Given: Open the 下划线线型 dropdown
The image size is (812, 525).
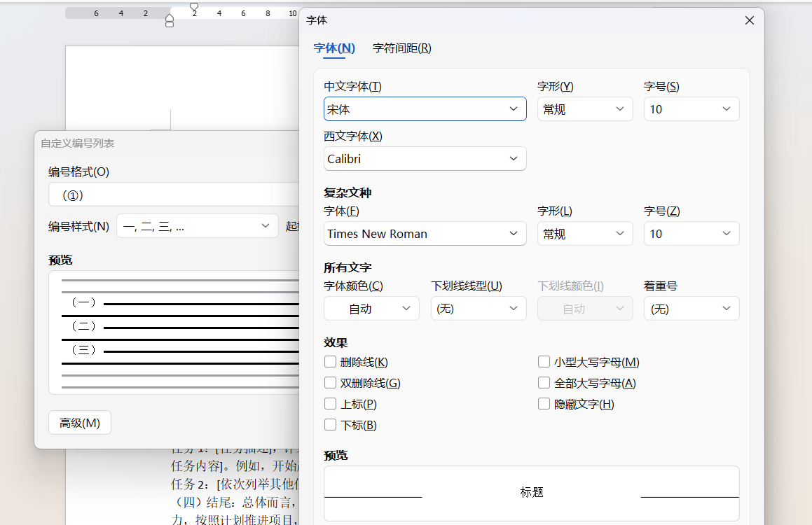Looking at the screenshot, I should point(479,308).
